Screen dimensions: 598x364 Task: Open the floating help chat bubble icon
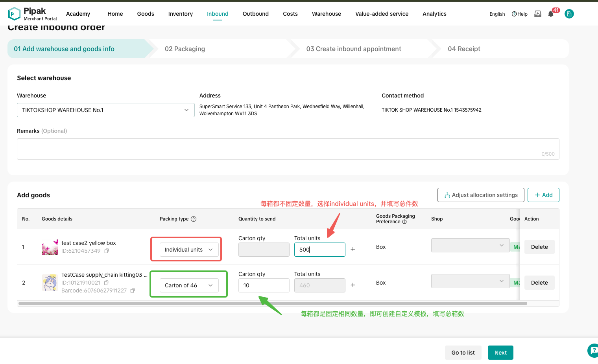[593, 350]
